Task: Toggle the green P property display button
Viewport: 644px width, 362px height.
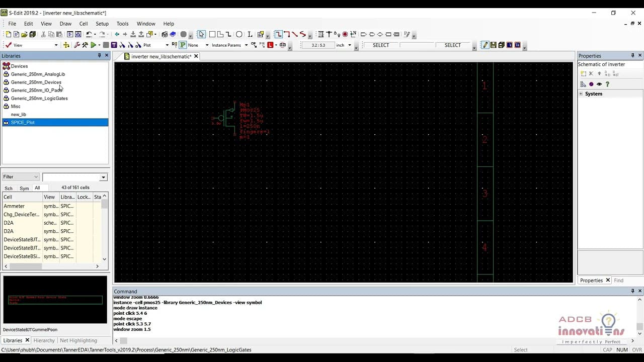Action: coord(183,45)
